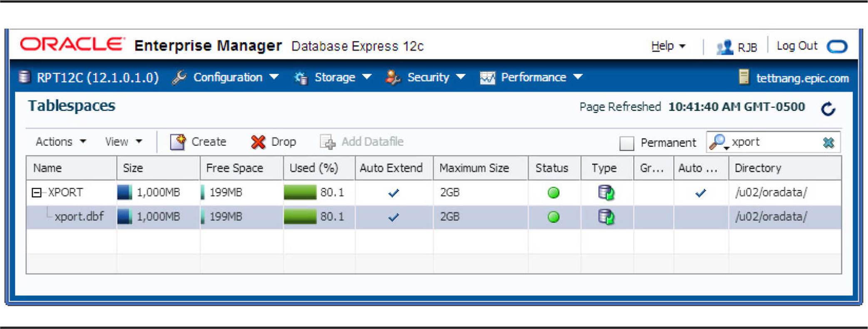Viewport: 868px width, 329px height.
Task: Click the RPT12C (12.1.0.1.0) database link
Action: [97, 77]
